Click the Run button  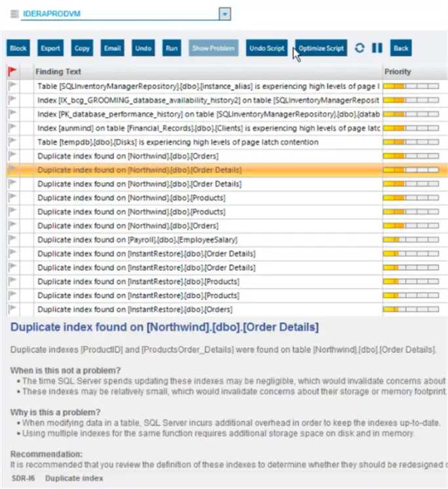coord(172,48)
